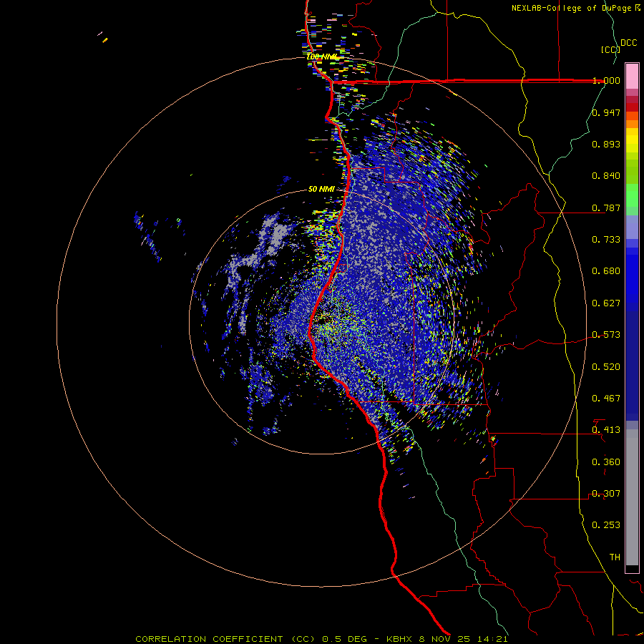Click the 0.253 legend value
Image resolution: width=644 pixels, height=644 pixels.
click(x=606, y=525)
